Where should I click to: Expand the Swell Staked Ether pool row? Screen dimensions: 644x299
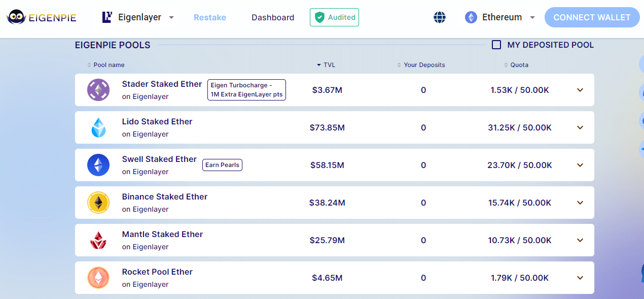tap(580, 165)
